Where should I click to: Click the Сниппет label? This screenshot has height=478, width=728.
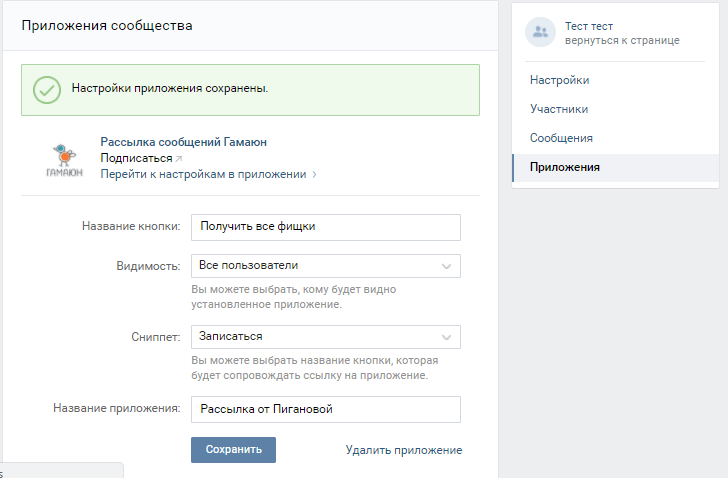[x=156, y=337]
